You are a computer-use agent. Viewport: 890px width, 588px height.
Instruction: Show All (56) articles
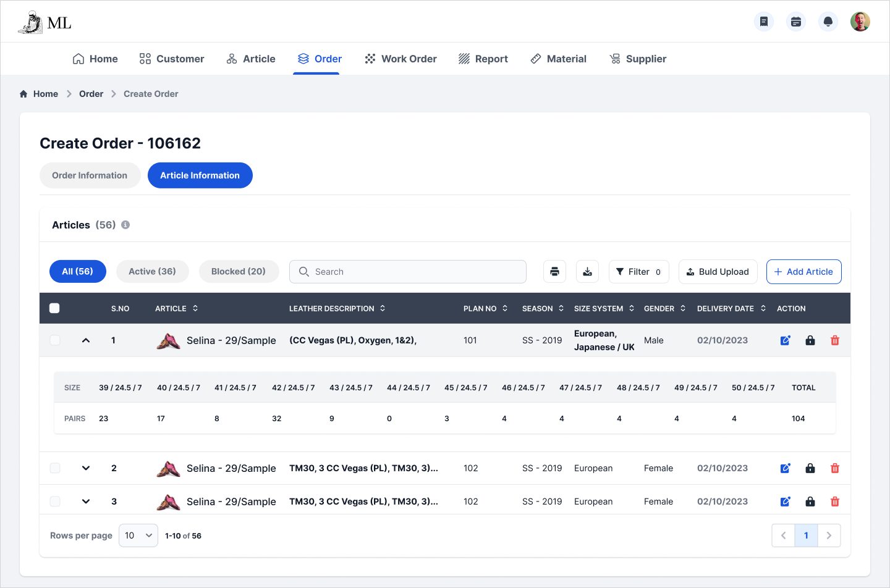78,272
